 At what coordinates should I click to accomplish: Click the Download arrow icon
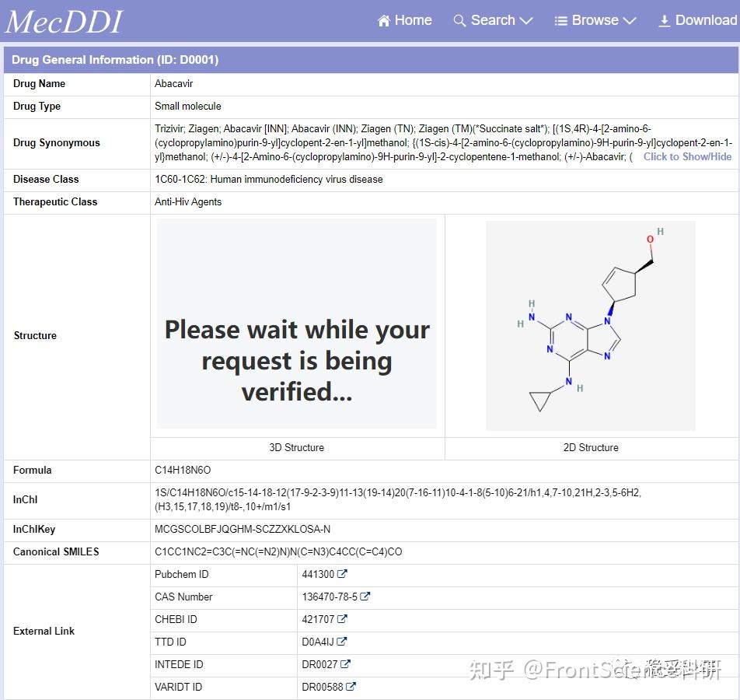(x=665, y=20)
